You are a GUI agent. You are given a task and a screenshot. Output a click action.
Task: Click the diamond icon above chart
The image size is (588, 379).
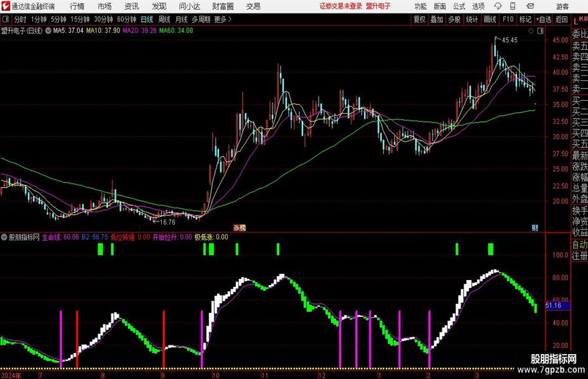(x=531, y=31)
